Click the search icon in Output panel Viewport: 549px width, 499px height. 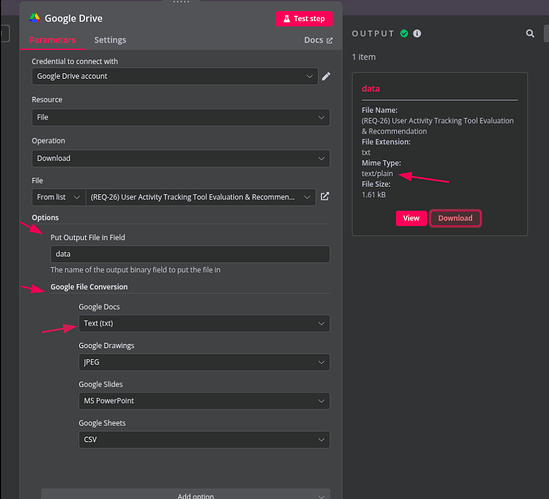click(x=530, y=33)
